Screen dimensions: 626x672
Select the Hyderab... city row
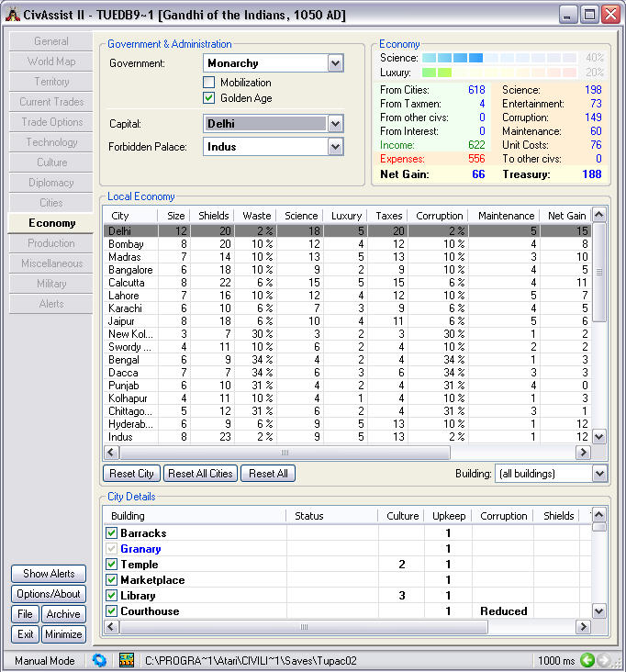coord(348,424)
